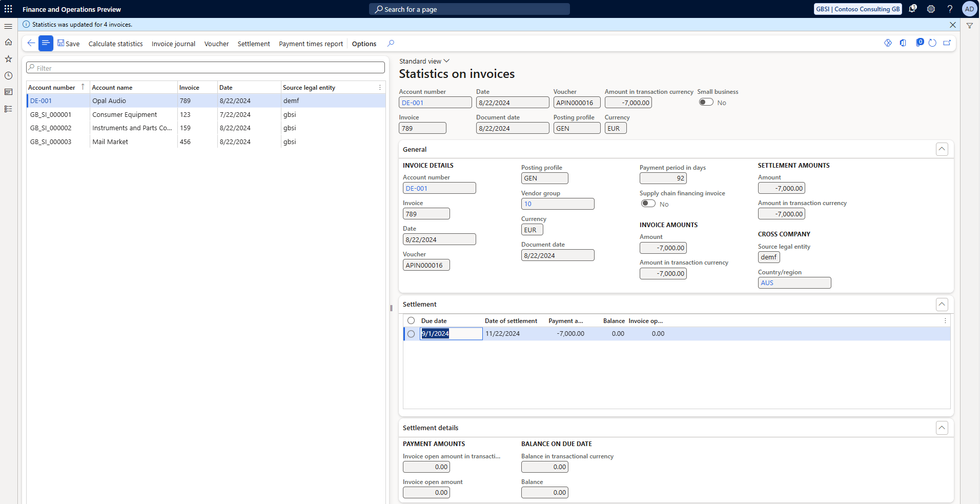980x504 pixels.
Task: Click Search for a page box
Action: click(x=469, y=9)
